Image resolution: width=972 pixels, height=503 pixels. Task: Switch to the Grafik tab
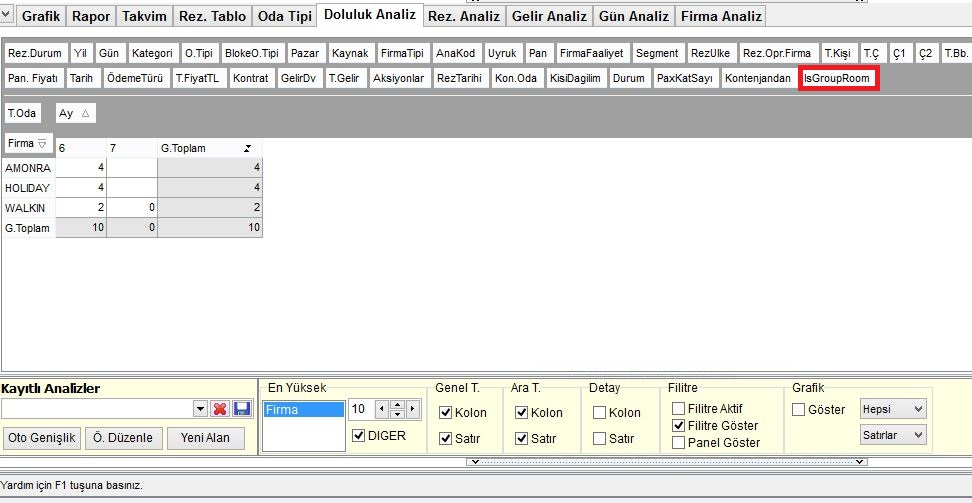[41, 16]
